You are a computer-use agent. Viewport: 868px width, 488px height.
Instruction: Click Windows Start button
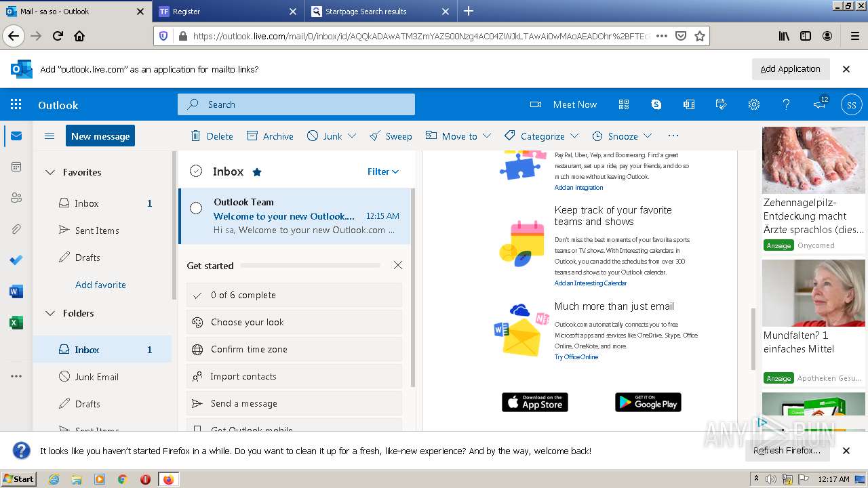click(19, 479)
